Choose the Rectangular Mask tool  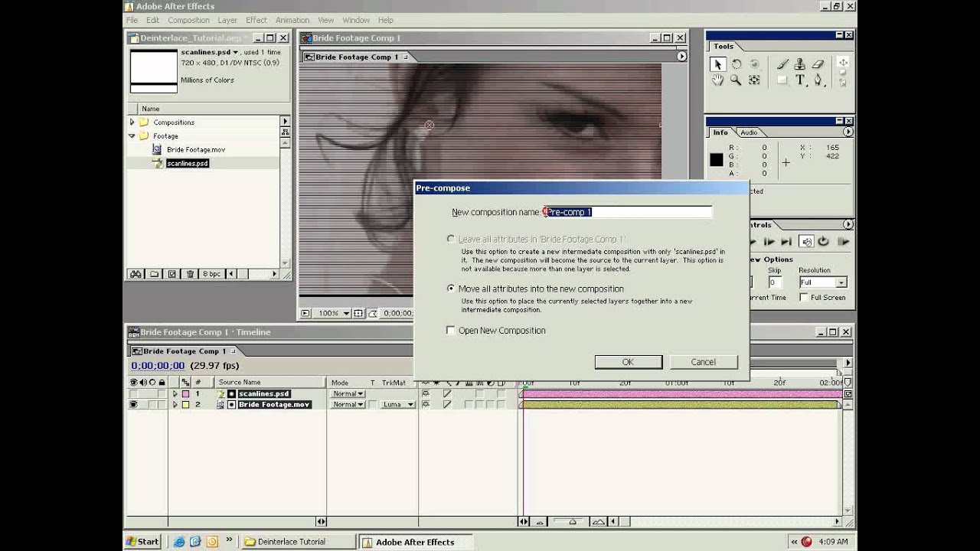coord(782,80)
